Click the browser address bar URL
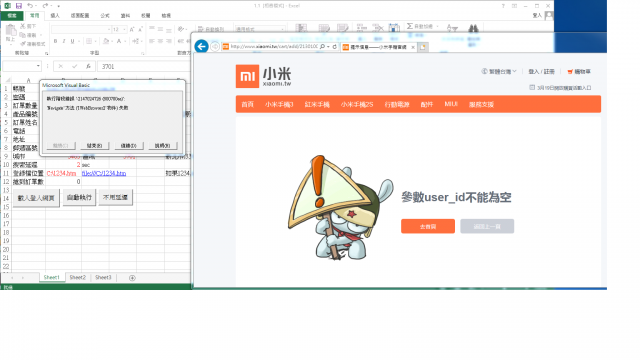The width and height of the screenshot is (640, 360). click(x=274, y=47)
